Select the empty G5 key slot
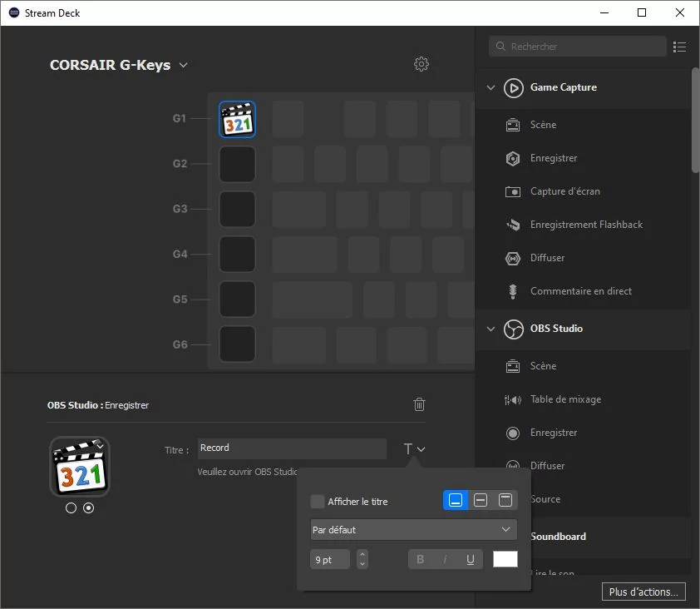Viewport: 700px width, 609px height. [x=237, y=299]
